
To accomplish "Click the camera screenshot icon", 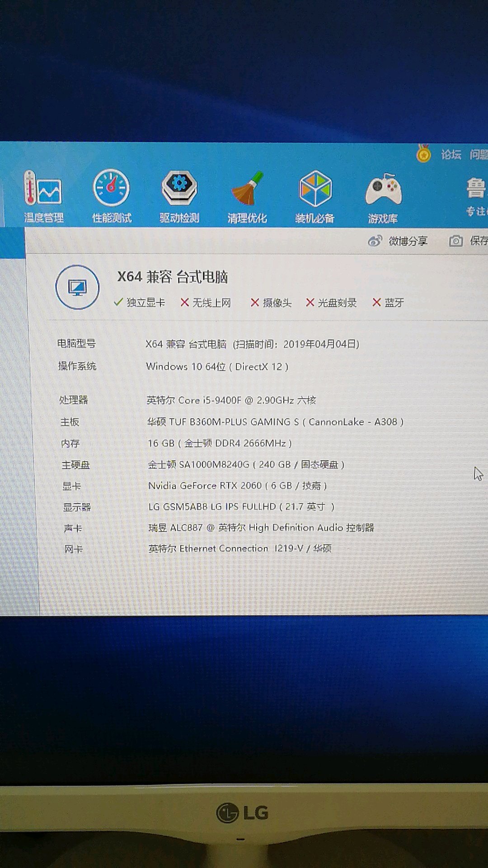I will (456, 241).
